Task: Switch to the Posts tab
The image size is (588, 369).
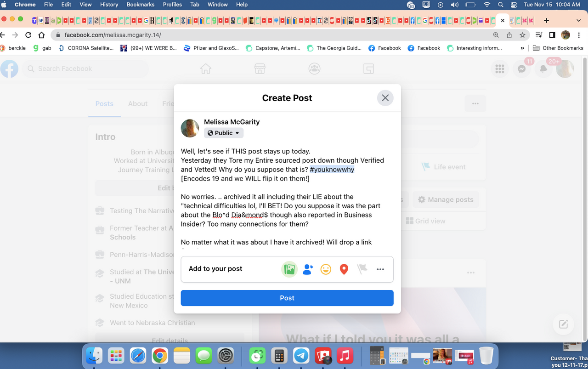Action: coord(104,104)
